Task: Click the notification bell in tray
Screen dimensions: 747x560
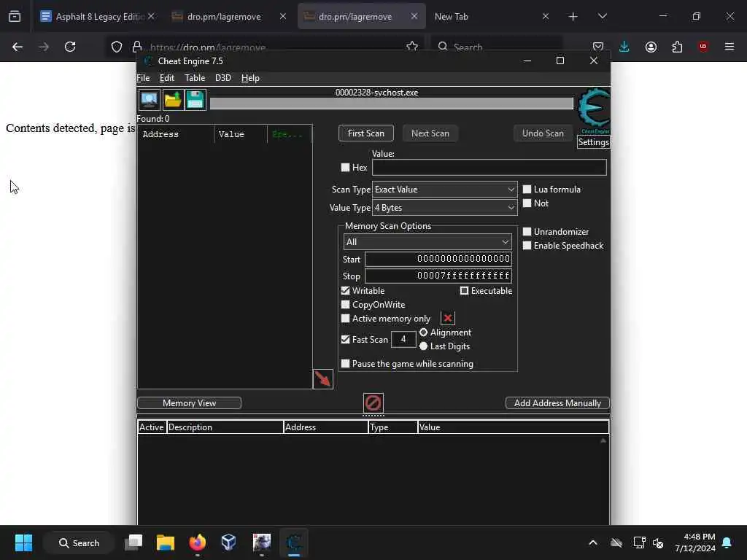Action: [x=727, y=542]
